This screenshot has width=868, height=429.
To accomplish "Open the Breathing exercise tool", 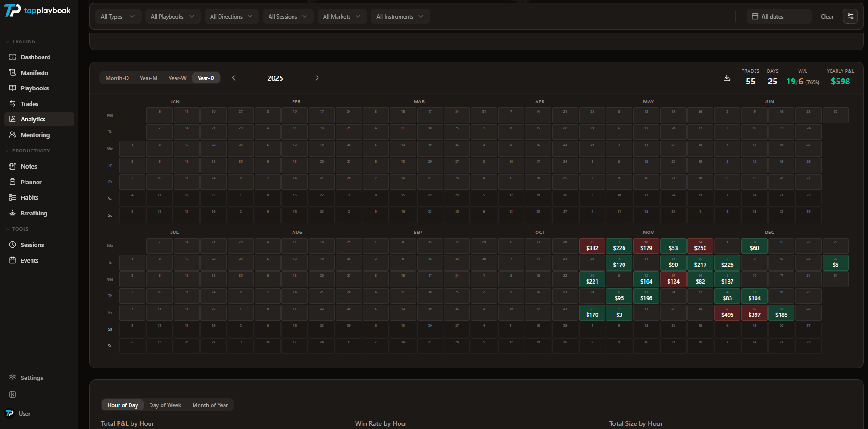I will 33,213.
